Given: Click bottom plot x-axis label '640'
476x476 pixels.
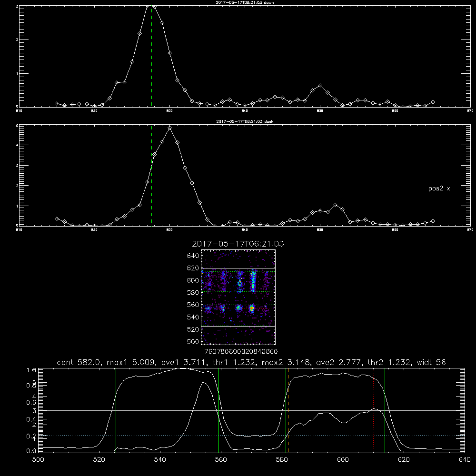Looking at the screenshot, I should coord(465,460).
